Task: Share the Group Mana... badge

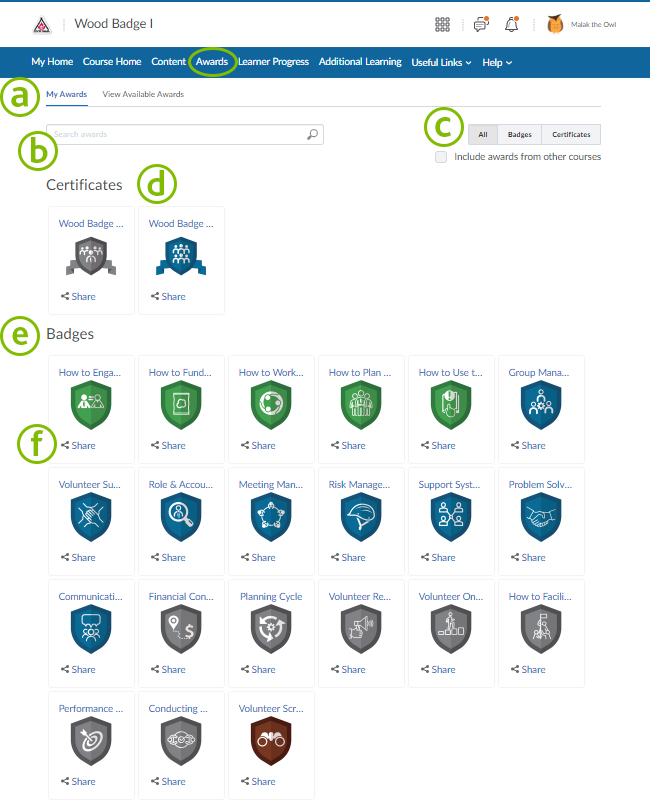Action: (528, 446)
